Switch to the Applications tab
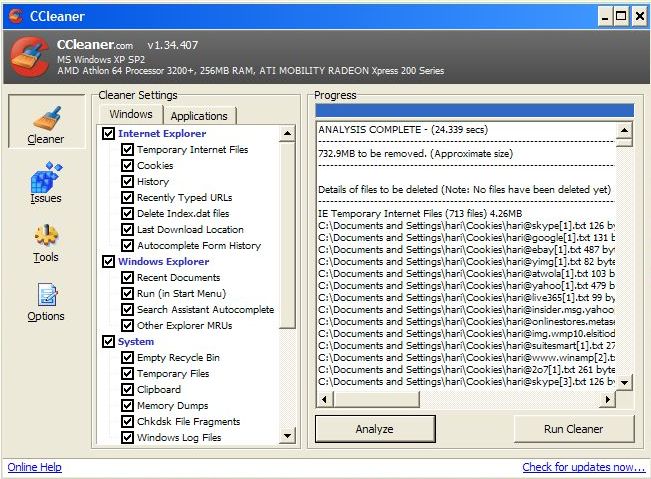Screen dimensions: 651x479 click(199, 116)
